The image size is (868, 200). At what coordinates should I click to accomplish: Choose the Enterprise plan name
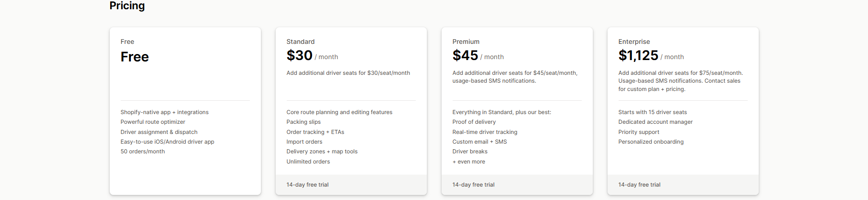point(634,42)
